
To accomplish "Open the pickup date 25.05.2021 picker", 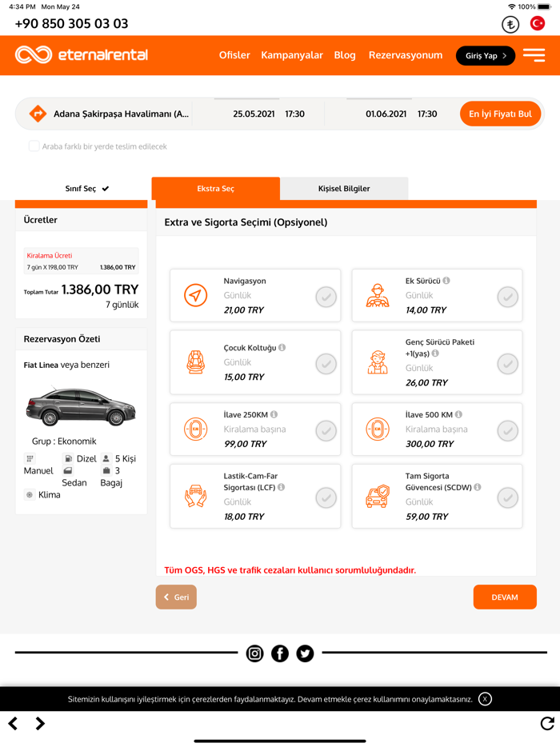I will point(254,114).
